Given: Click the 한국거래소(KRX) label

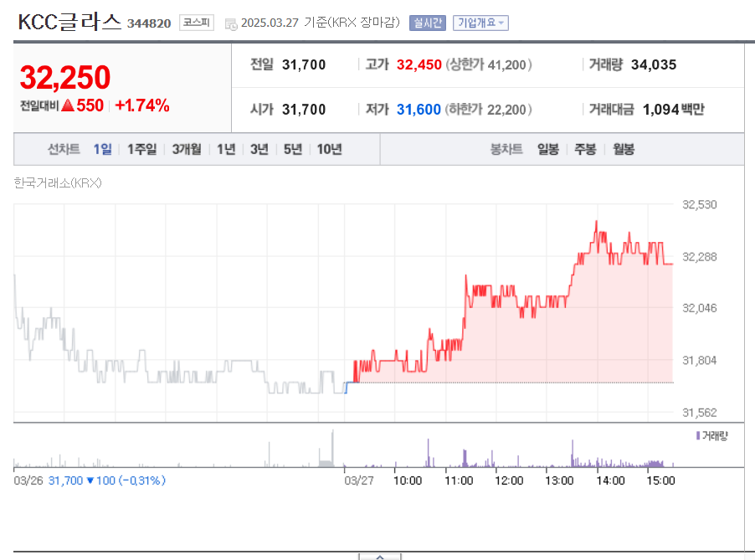Looking at the screenshot, I should [x=58, y=183].
